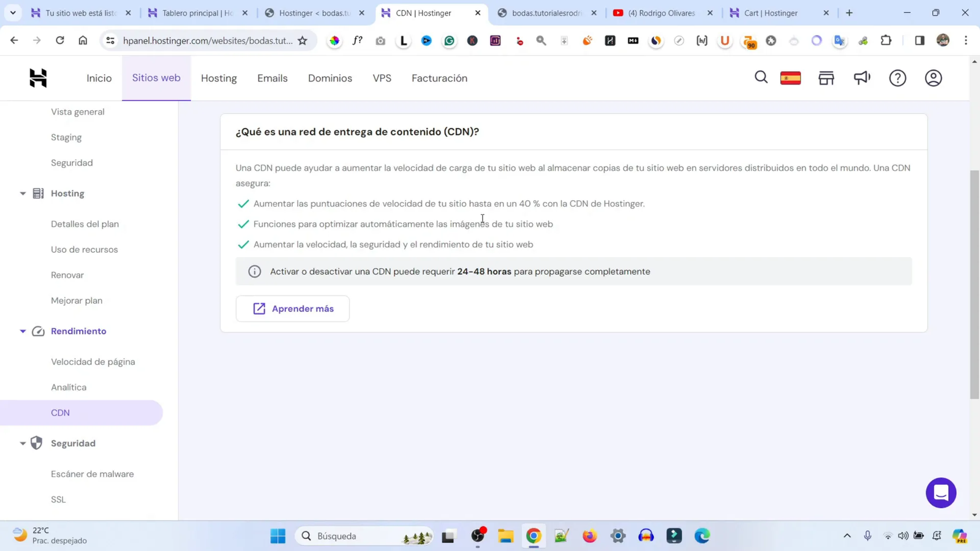Switch to Rodrigo Olivares YouTube tab
The height and width of the screenshot is (551, 980).
661,13
